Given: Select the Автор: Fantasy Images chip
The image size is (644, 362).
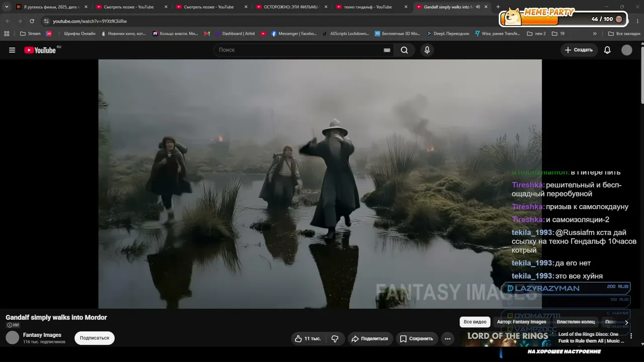Looking at the screenshot, I should coord(522,322).
